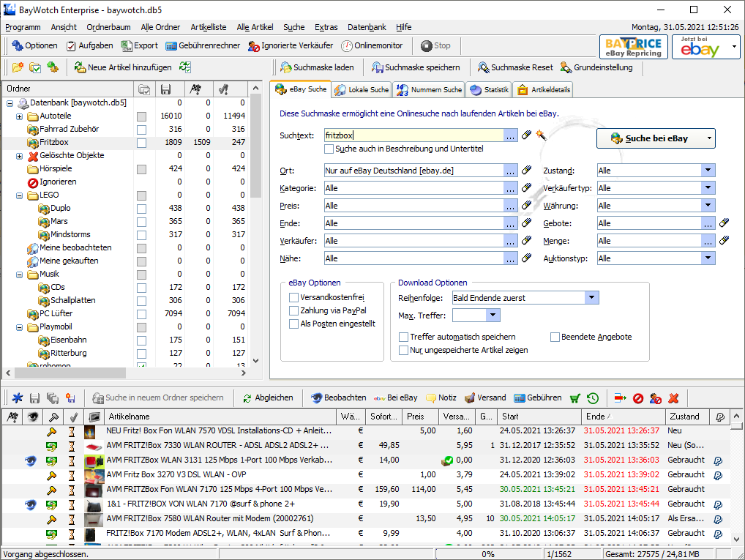Enable Treffer automatisch speichern
Screen dimensions: 745x560
(x=403, y=337)
